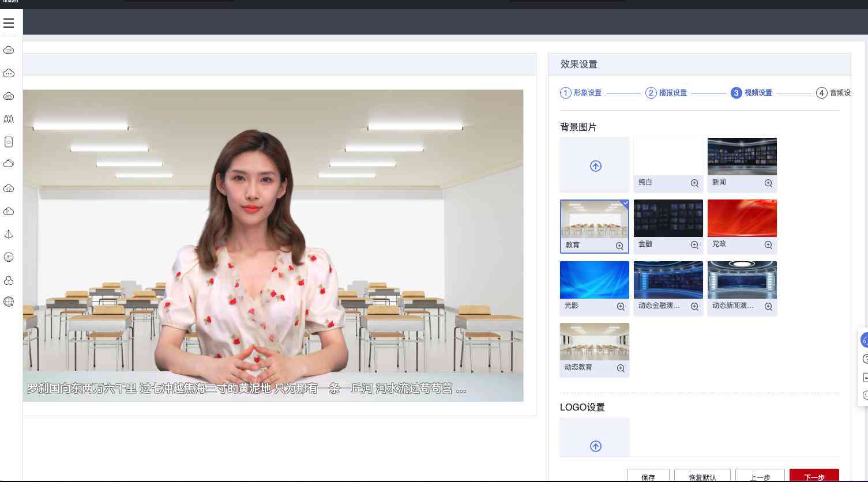Click the three circles cluster sidebar icon

tap(9, 280)
